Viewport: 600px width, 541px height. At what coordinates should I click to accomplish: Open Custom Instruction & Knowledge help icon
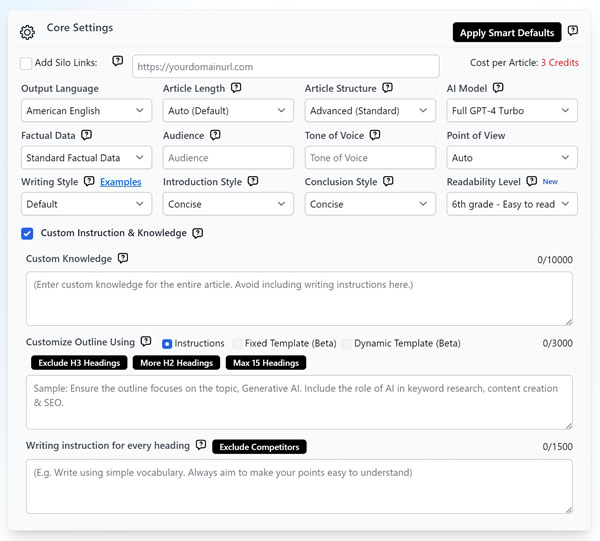(197, 233)
